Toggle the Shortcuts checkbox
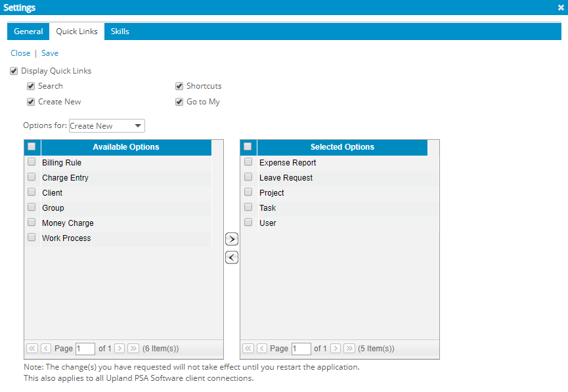 [x=179, y=86]
